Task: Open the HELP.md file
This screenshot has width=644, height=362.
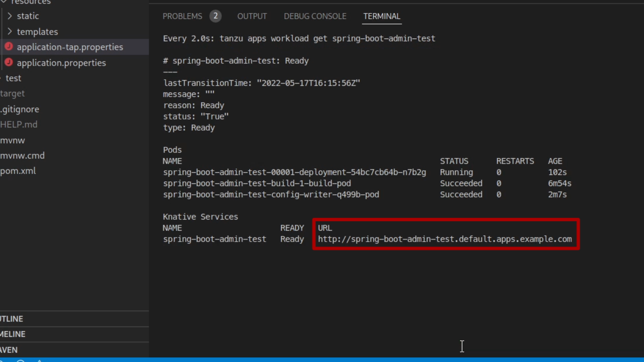Action: 19,124
